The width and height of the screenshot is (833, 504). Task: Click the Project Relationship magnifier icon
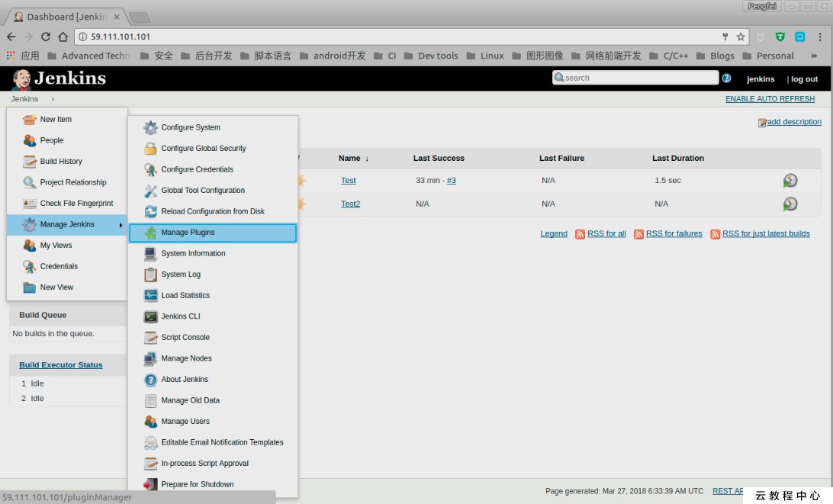[29, 182]
